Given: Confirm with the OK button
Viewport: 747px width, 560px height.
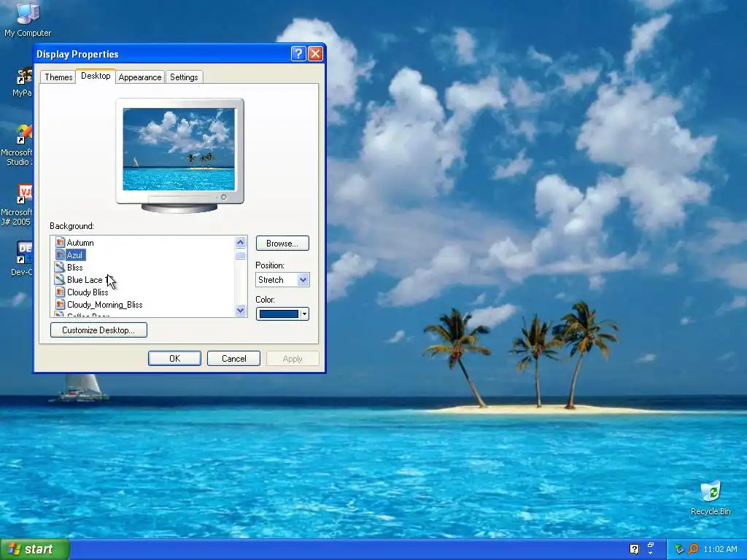Looking at the screenshot, I should point(174,359).
